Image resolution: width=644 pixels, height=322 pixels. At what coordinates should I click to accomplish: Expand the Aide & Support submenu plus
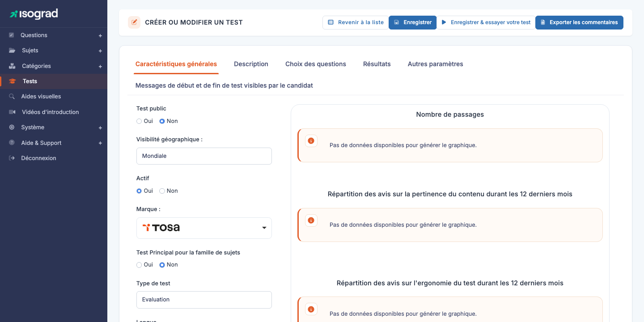coord(100,143)
